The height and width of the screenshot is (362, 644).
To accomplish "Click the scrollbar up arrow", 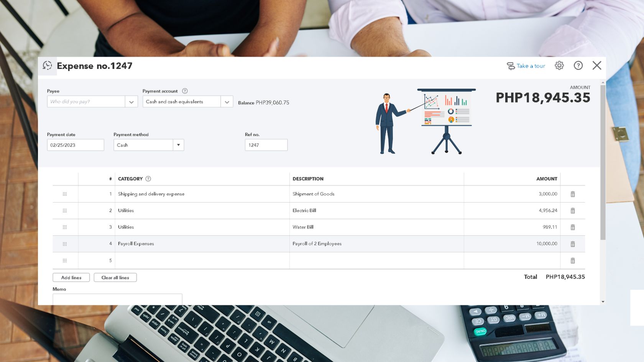I will pos(603,82).
